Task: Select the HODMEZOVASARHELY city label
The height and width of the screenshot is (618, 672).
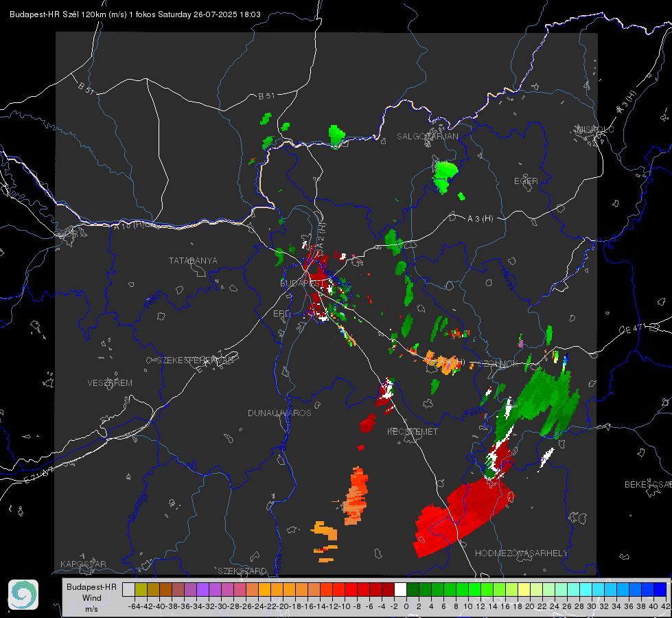Action: (521, 553)
